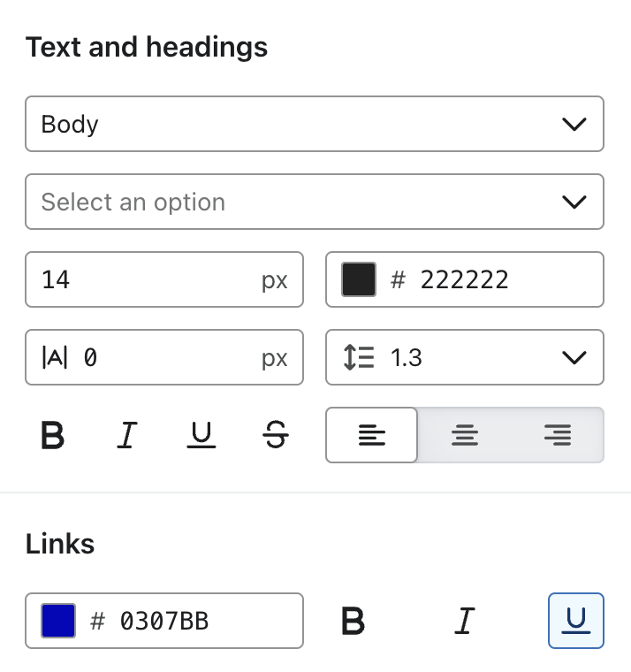Click the dark text color swatch
Screen dimensions: 631x672
tap(359, 279)
